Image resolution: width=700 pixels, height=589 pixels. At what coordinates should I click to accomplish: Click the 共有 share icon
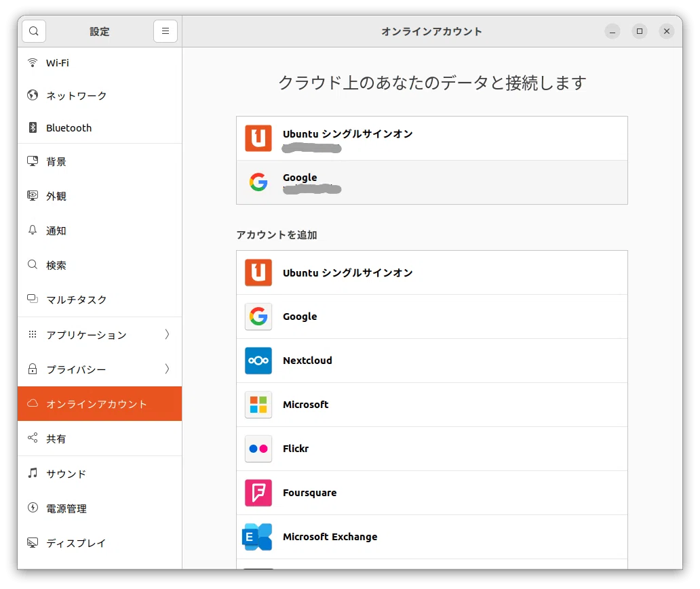tap(33, 438)
